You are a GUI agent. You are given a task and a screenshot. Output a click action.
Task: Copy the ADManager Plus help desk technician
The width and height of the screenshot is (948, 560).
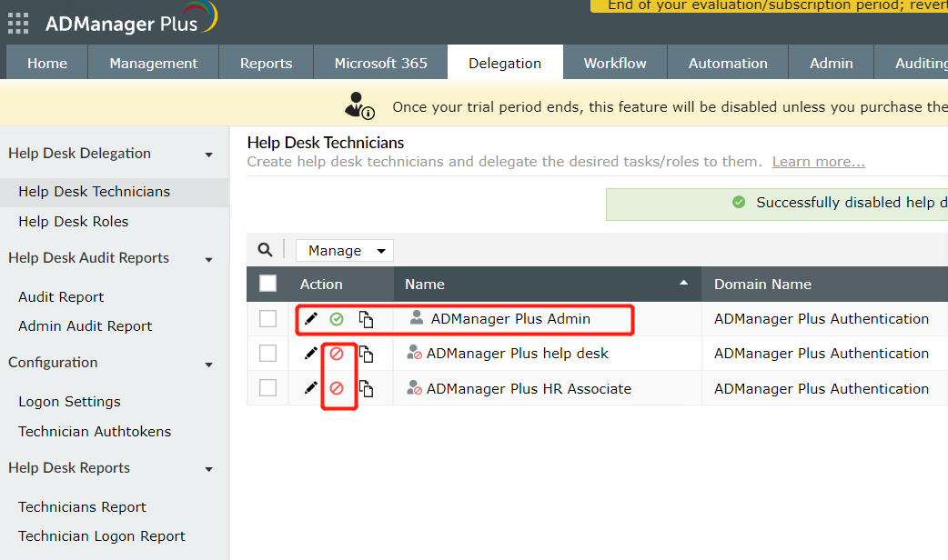(x=366, y=354)
